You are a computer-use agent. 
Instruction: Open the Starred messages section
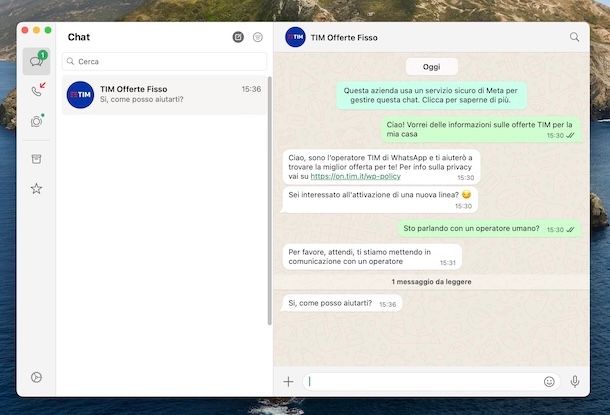click(36, 189)
